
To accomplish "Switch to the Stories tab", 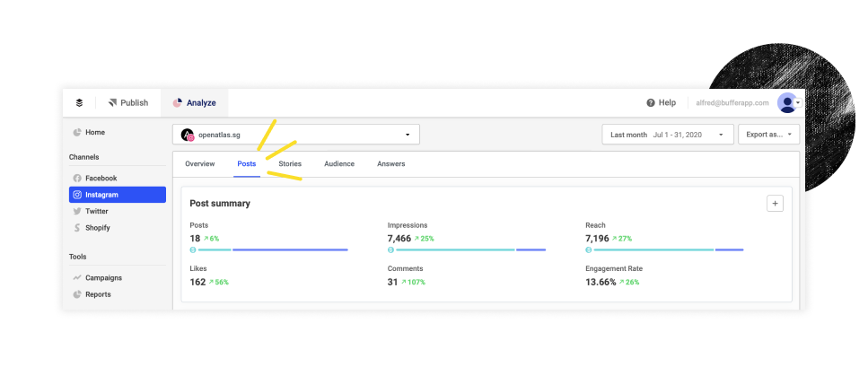I will pyautogui.click(x=290, y=164).
